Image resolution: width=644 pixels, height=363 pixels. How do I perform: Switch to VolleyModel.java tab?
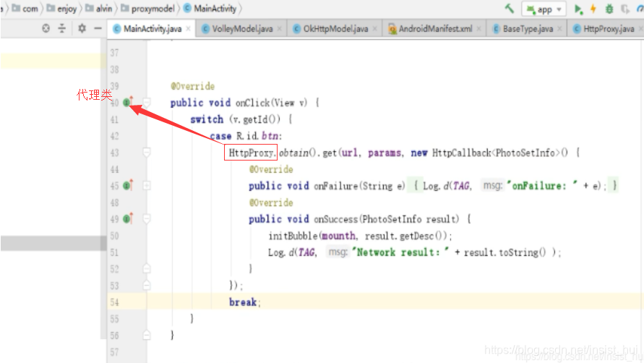pyautogui.click(x=241, y=29)
